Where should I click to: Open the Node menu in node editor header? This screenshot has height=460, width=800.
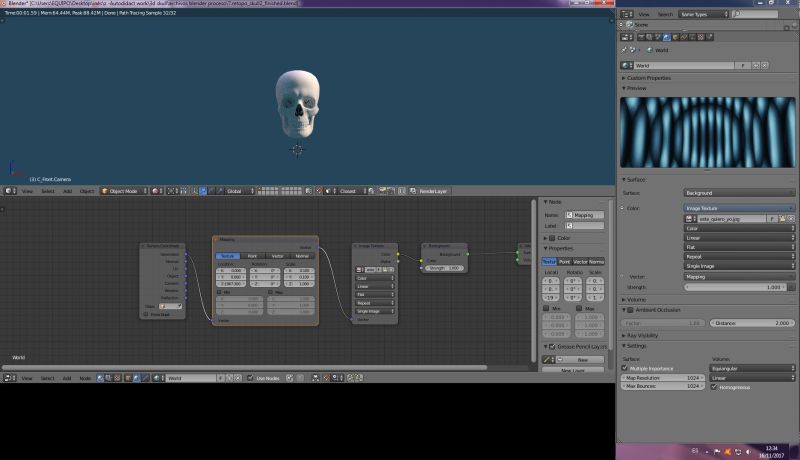click(85, 378)
